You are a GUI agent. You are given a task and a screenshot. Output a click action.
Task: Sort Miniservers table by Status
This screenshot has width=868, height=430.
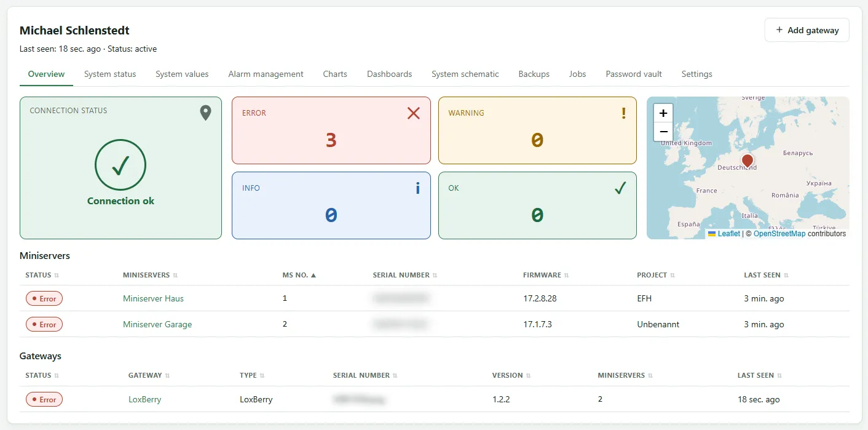point(42,275)
